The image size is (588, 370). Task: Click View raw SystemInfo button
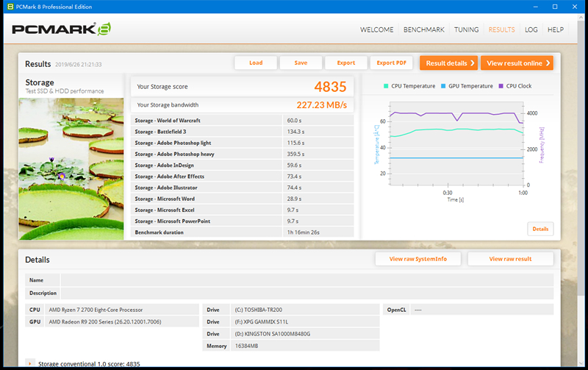417,259
